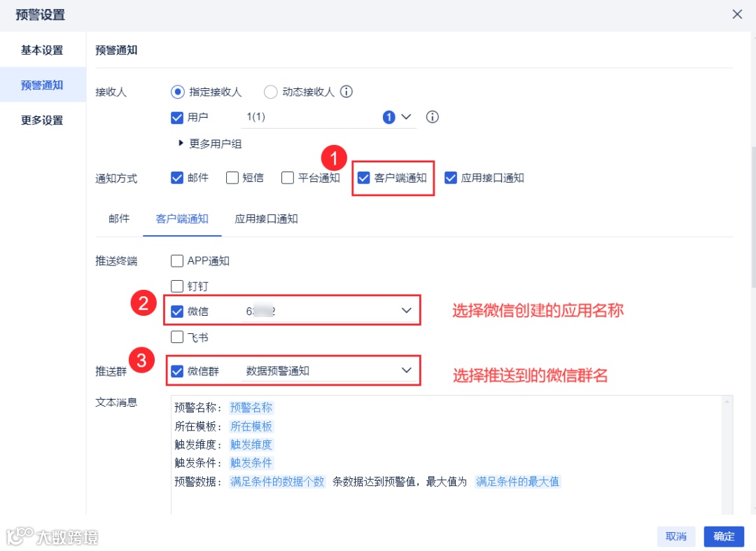Click the 确定 button

pyautogui.click(x=724, y=536)
